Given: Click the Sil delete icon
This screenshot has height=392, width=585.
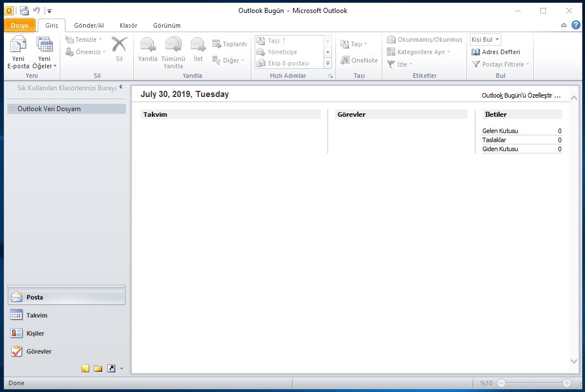Looking at the screenshot, I should pos(119,49).
